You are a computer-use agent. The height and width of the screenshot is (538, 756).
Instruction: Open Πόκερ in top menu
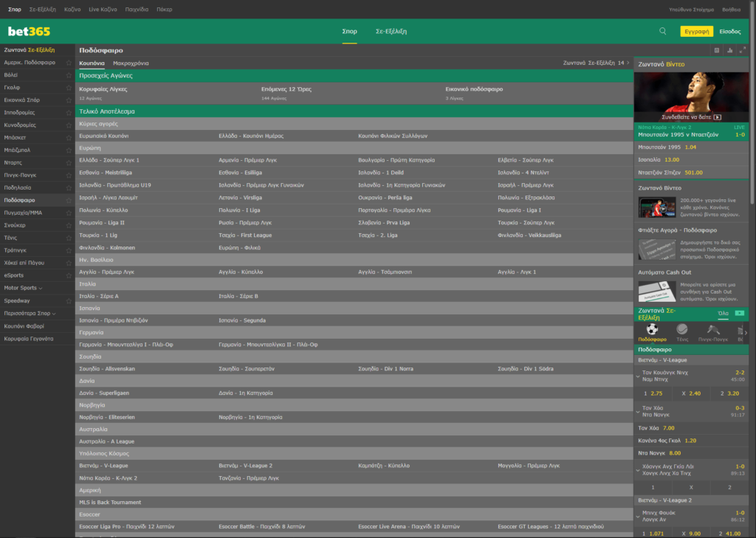click(x=165, y=9)
